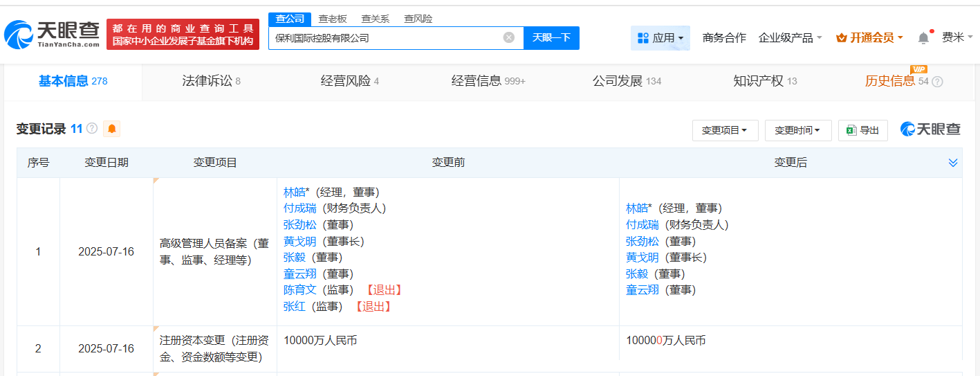This screenshot has height=376, width=980.
Task: Open the 应用 apps dropdown
Action: 660,38
